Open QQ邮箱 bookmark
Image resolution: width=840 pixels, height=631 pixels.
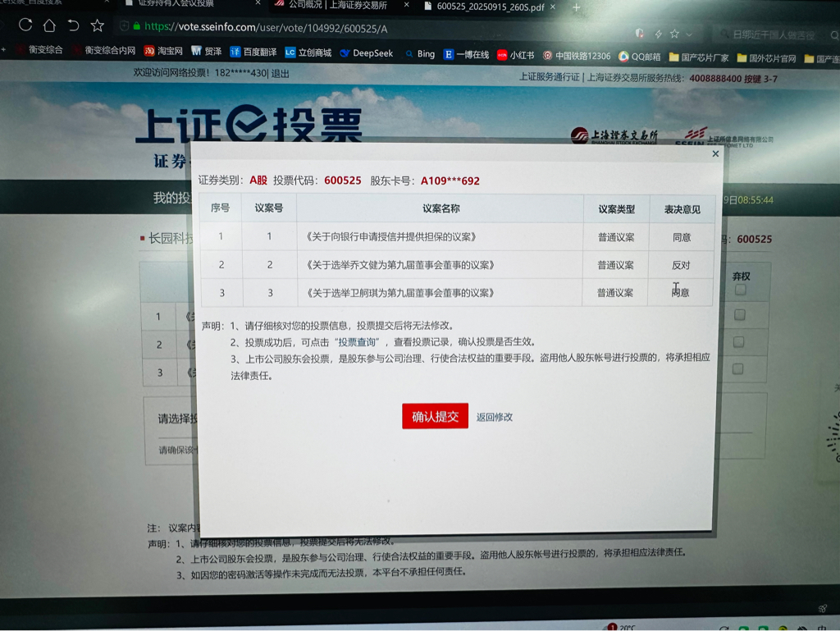pyautogui.click(x=639, y=57)
